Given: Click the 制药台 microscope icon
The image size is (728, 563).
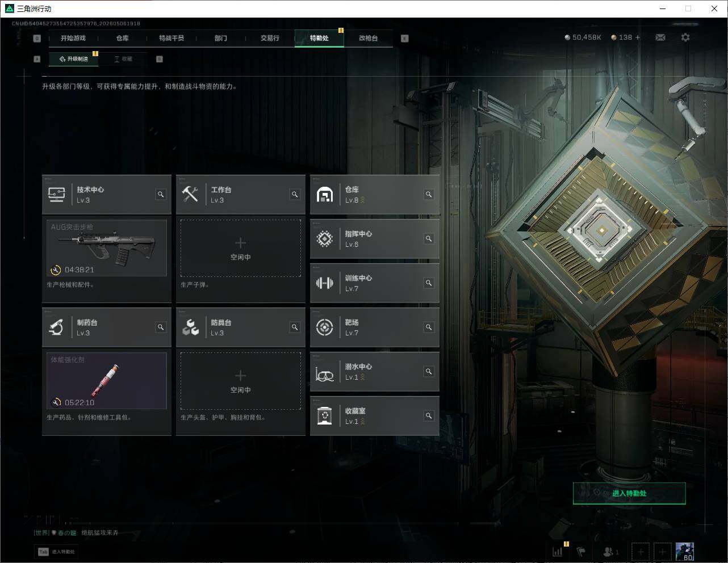Looking at the screenshot, I should tap(56, 327).
